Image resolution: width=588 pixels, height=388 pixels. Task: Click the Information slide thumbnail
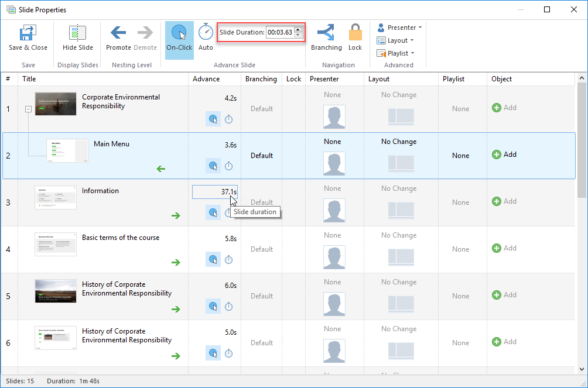point(56,197)
